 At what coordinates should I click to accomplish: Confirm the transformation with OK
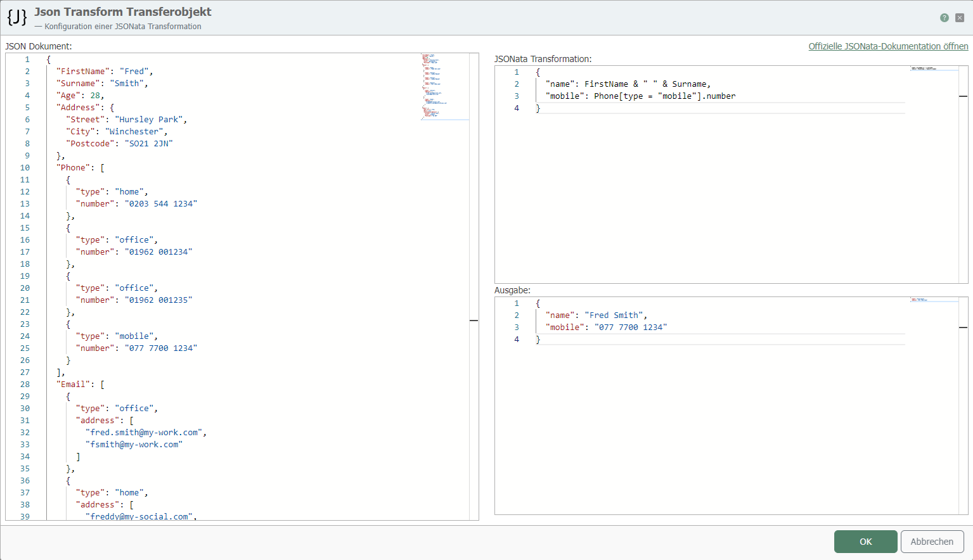click(865, 542)
